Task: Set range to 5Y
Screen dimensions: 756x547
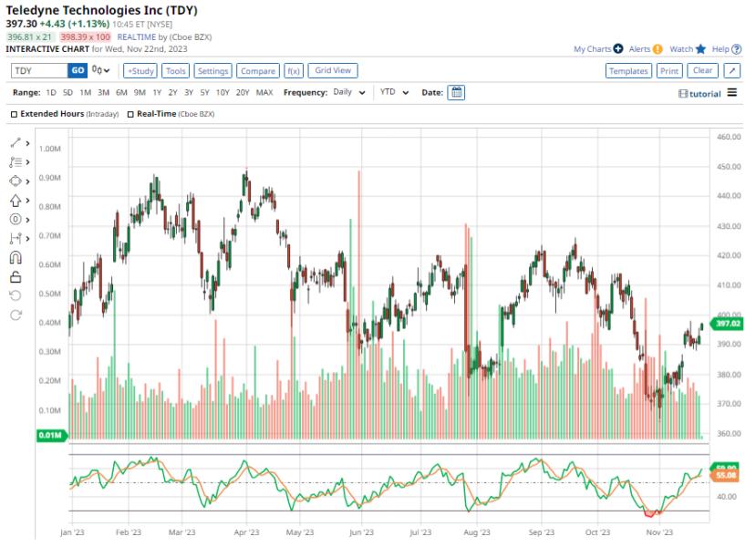Action: click(x=204, y=92)
